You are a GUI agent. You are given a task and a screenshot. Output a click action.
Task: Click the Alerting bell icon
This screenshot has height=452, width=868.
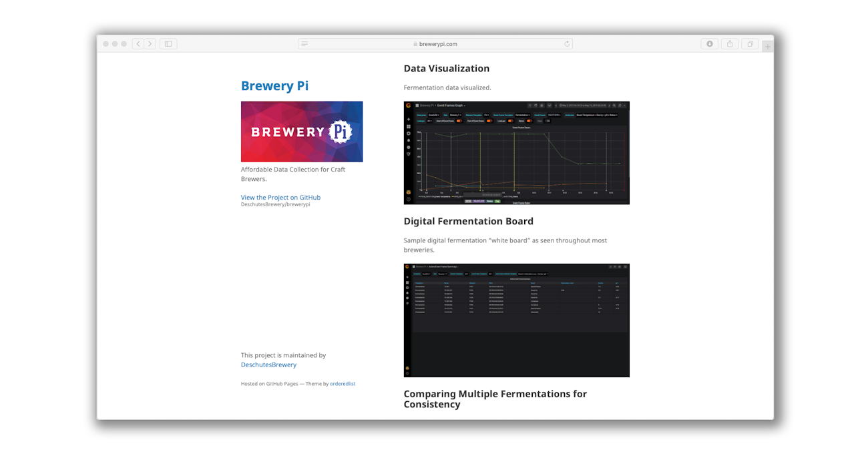pyautogui.click(x=409, y=142)
